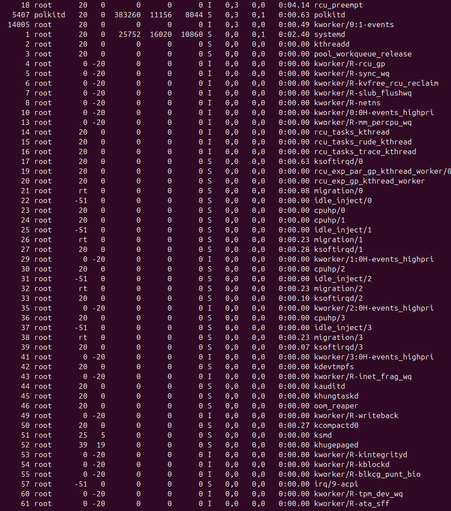The image size is (451, 511).
Task: Click the khugepaged command name
Action: tap(336, 445)
